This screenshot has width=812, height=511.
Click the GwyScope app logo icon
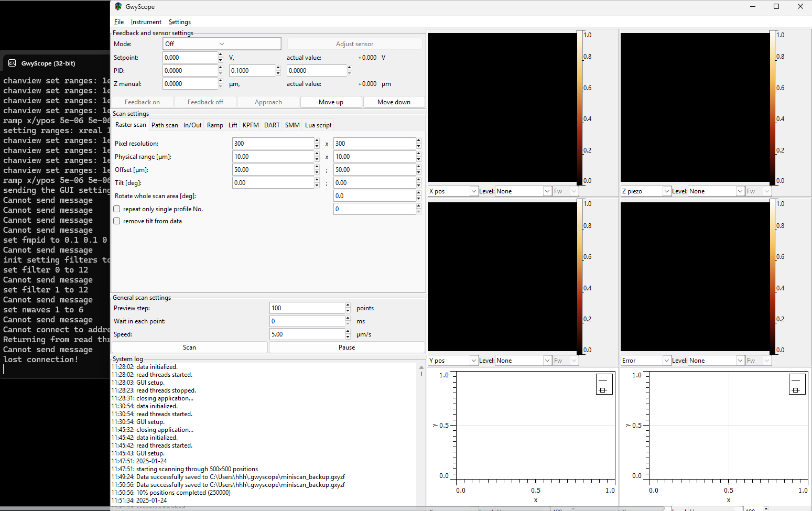(118, 7)
